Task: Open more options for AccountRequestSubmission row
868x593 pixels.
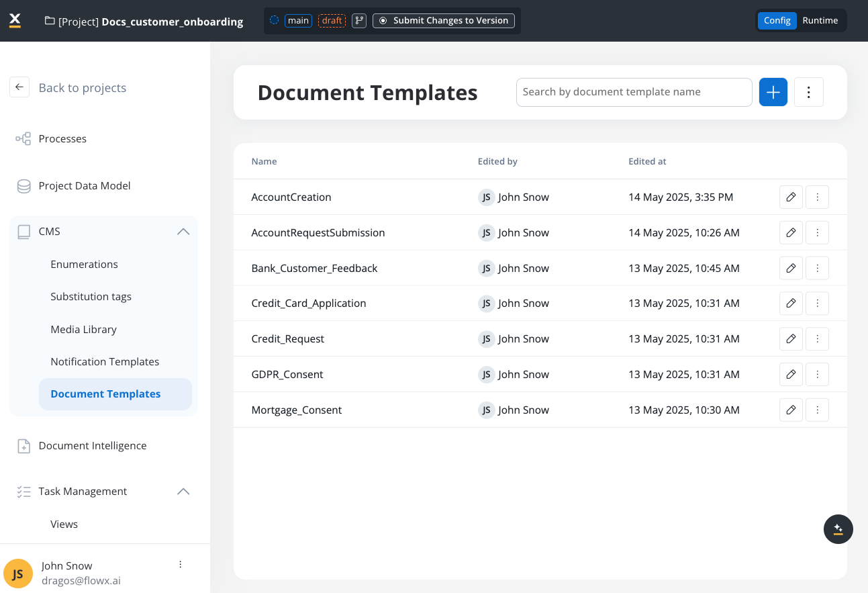Action: tap(817, 232)
